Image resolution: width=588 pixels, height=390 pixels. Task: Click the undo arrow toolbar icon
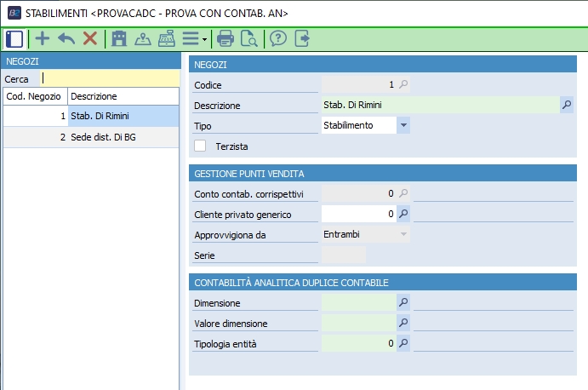click(66, 38)
